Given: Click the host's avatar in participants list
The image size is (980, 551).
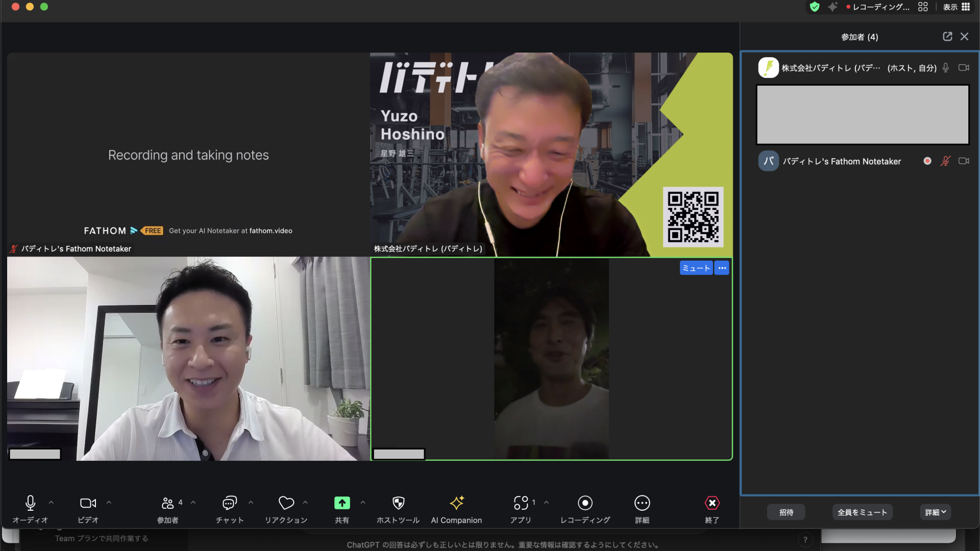Looking at the screenshot, I should coord(768,68).
